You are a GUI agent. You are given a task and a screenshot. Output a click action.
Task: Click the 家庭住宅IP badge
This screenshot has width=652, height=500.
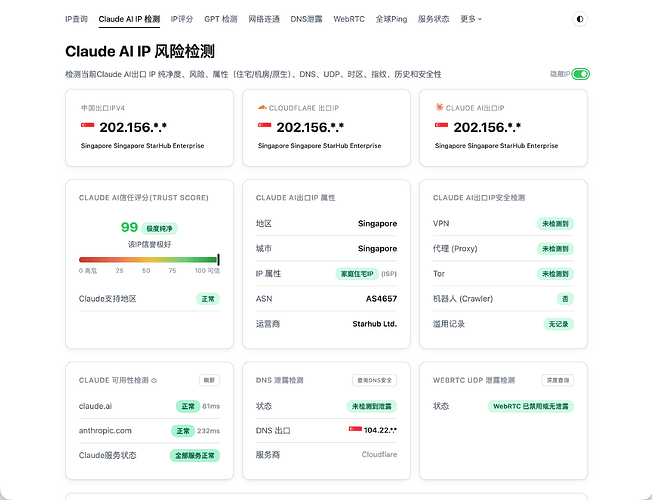(357, 274)
